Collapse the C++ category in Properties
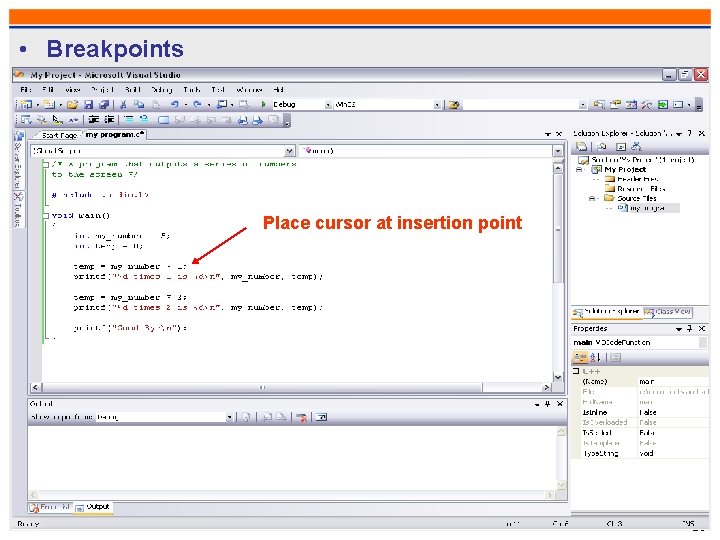This screenshot has width=720, height=540. (x=576, y=371)
